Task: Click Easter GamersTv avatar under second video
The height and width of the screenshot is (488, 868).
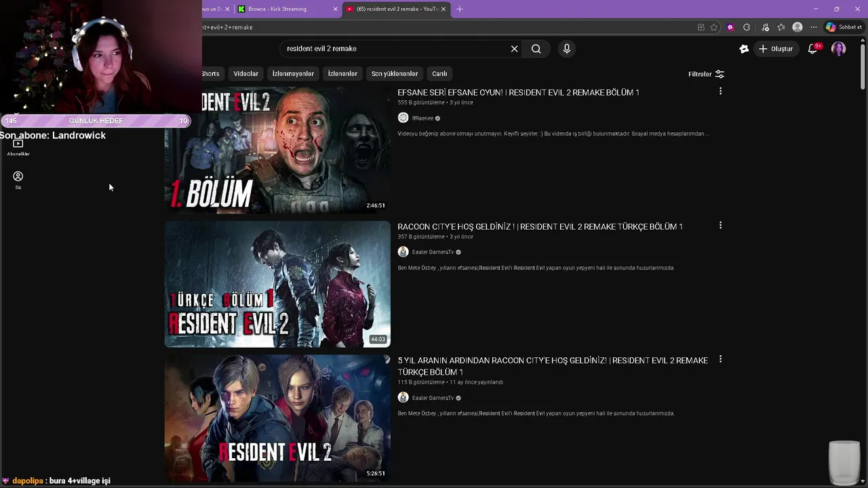Action: pos(403,252)
